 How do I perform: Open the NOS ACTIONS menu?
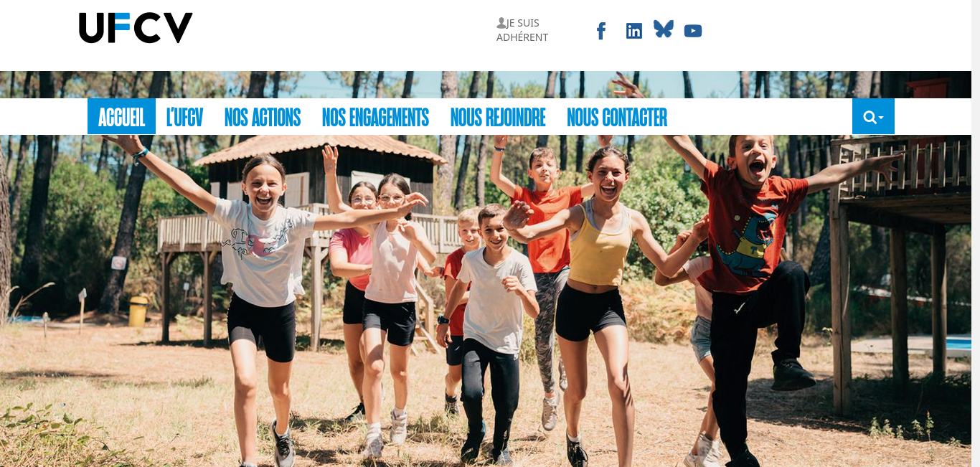[263, 117]
